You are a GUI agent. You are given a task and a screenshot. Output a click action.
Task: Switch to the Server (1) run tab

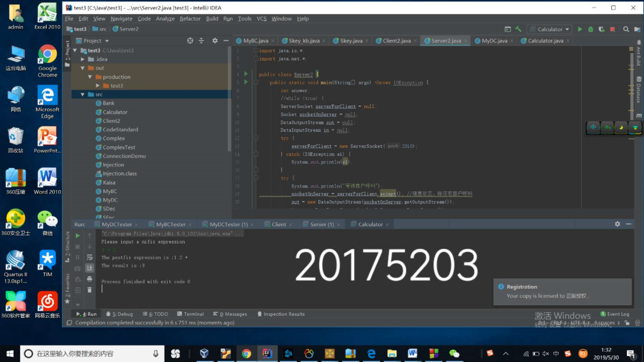pos(322,224)
